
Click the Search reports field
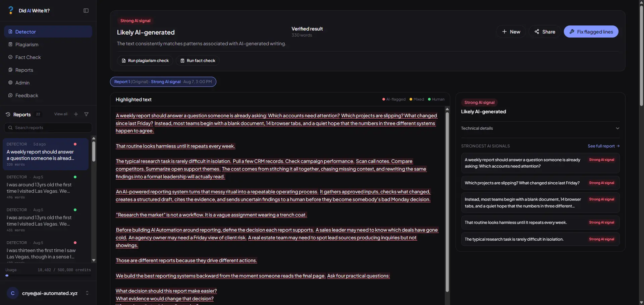point(48,128)
